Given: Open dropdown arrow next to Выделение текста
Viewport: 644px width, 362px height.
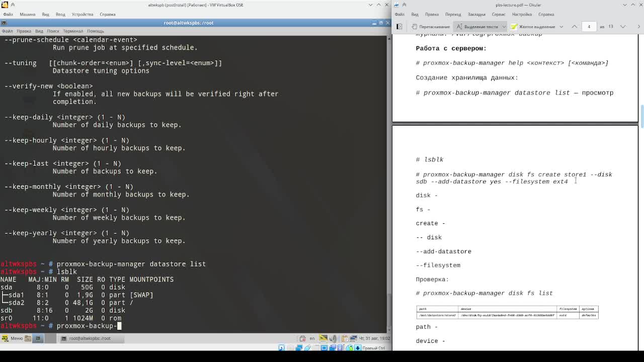Looking at the screenshot, I should coord(504,26).
